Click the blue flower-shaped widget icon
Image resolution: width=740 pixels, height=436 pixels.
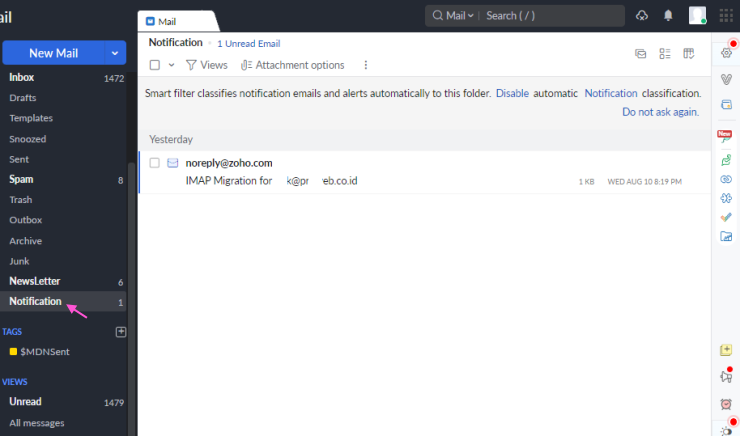pos(726,198)
